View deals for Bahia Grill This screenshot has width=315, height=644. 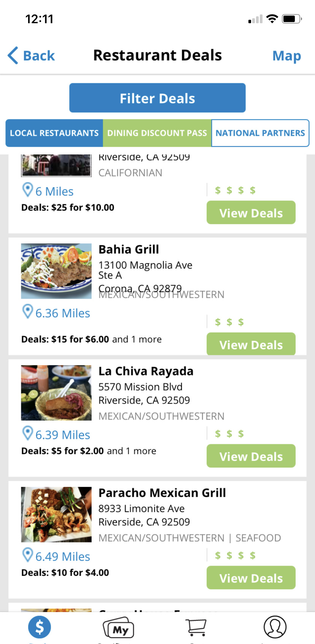click(251, 344)
